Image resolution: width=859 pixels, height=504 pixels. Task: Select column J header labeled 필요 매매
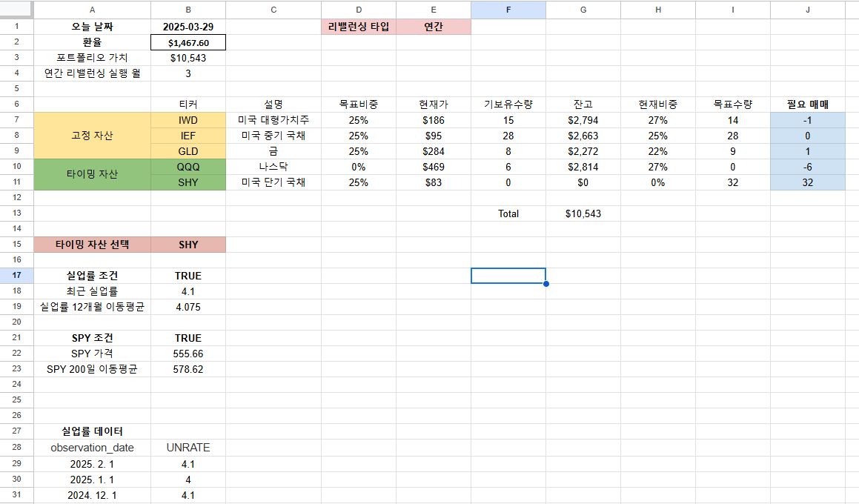[807, 10]
